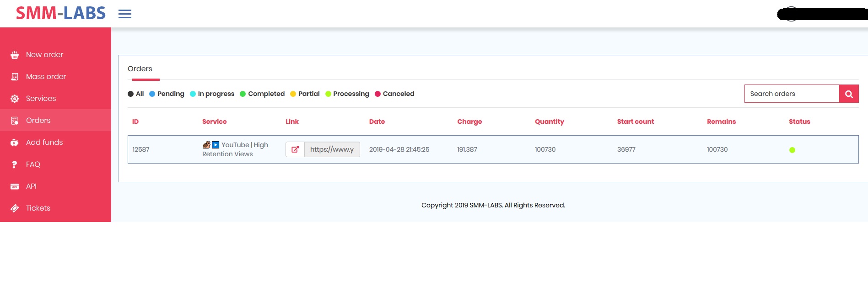Click the Status column header
Screen dimensions: 868x291
[799, 122]
